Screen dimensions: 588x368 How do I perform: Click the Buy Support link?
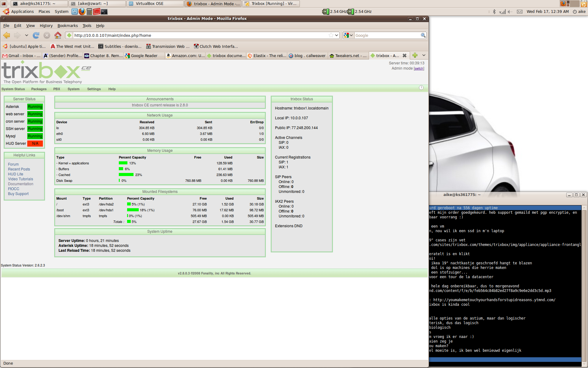click(x=18, y=194)
